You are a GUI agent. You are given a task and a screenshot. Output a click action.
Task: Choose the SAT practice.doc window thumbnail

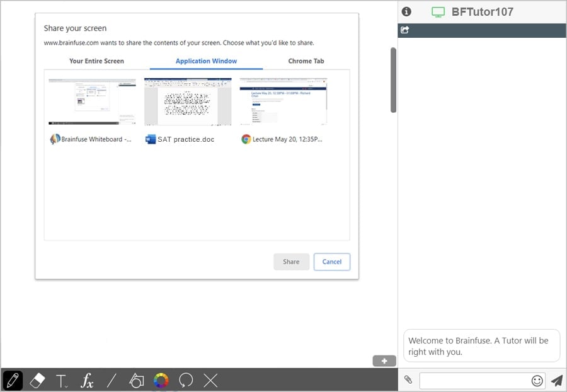click(188, 102)
